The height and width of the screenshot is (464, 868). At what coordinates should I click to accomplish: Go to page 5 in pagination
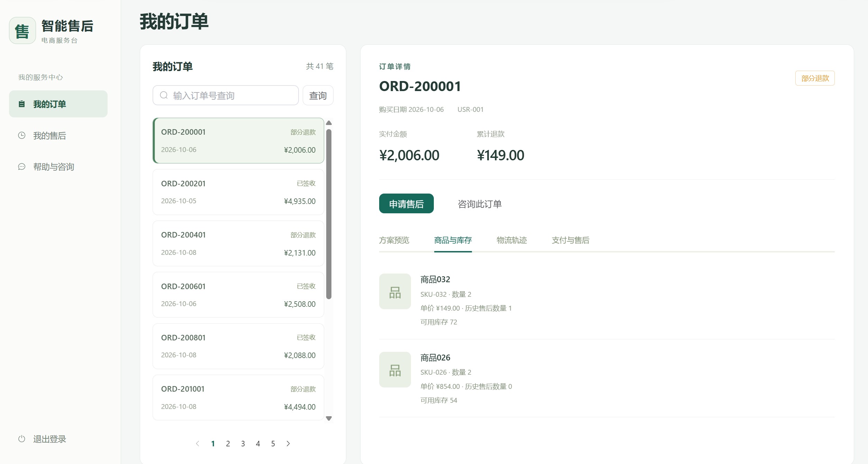pyautogui.click(x=273, y=444)
